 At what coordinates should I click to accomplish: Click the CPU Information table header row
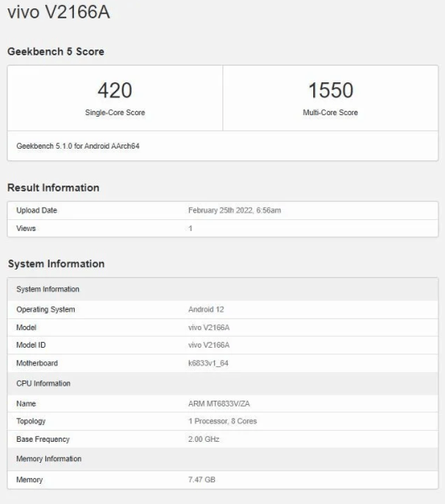[222, 384]
